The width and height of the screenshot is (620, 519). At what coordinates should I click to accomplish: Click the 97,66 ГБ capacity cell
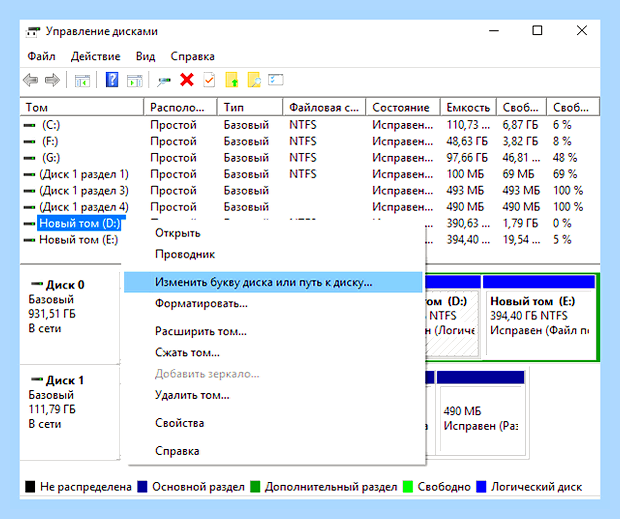pyautogui.click(x=467, y=158)
